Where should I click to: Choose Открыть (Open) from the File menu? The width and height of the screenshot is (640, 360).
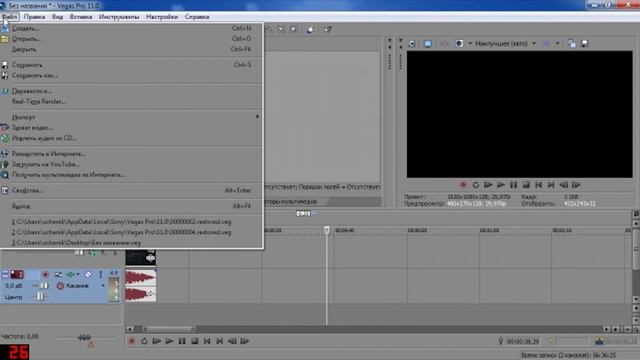(131, 39)
